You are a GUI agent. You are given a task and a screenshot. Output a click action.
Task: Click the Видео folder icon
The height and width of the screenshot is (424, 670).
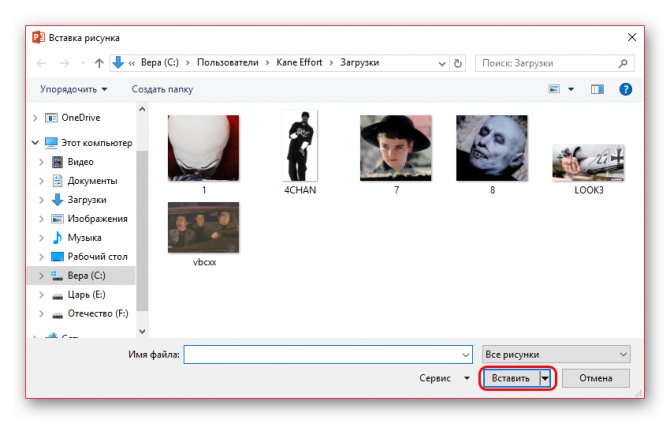[57, 162]
